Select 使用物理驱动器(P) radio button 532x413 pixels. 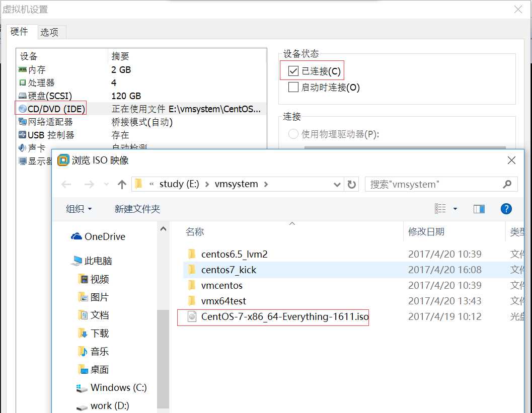point(293,134)
